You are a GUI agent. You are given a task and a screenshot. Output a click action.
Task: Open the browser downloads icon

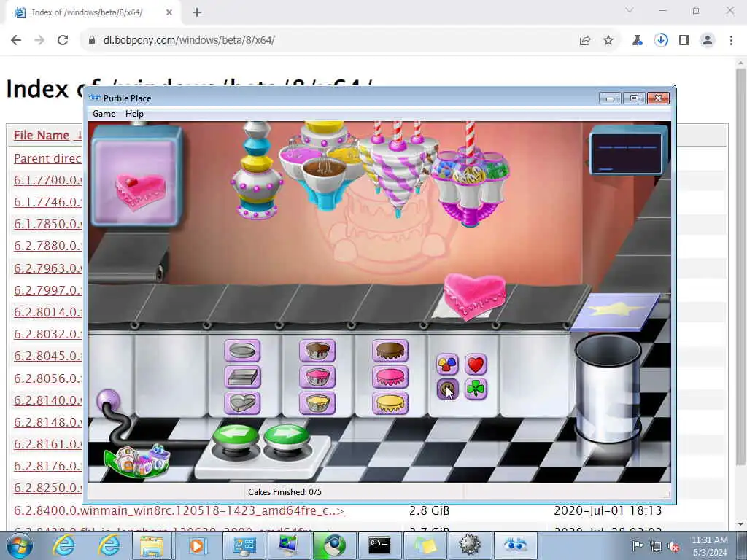[x=661, y=41]
